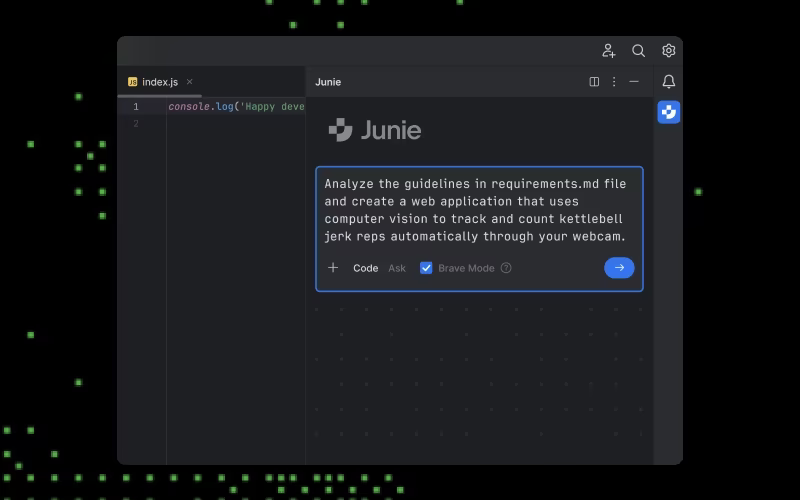This screenshot has height=500, width=800.
Task: Switch to Ask mode
Action: tap(397, 268)
